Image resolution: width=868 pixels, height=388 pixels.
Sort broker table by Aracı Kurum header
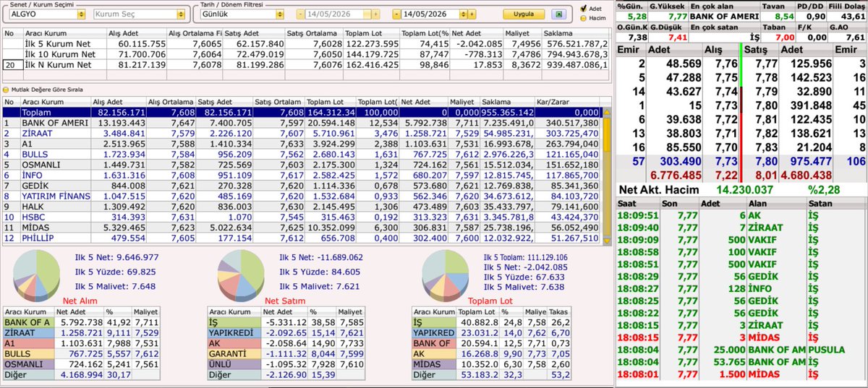(56, 101)
